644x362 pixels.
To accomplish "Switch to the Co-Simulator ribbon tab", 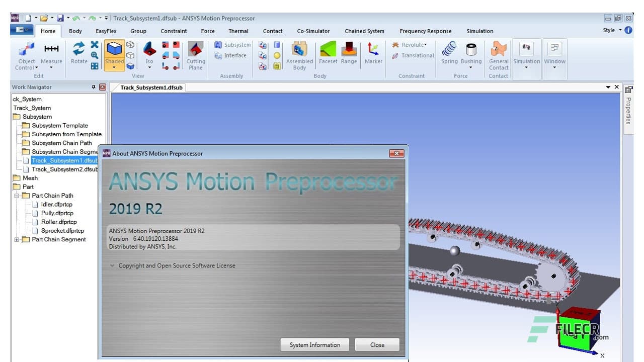I will (x=313, y=31).
